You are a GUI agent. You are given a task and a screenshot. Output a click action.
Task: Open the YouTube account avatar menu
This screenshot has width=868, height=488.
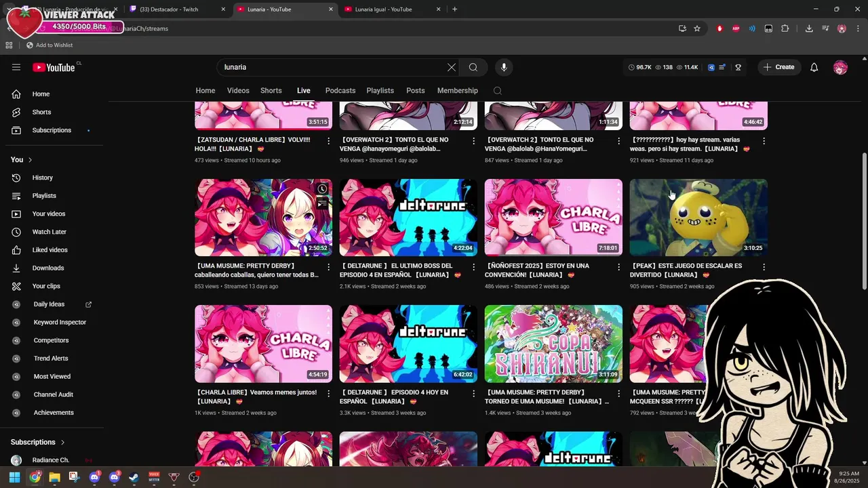click(x=840, y=67)
